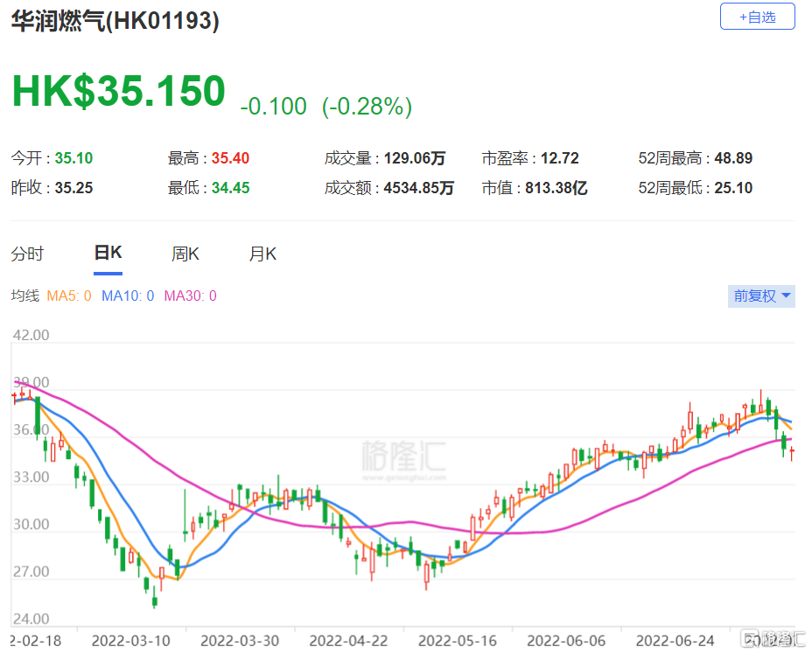Open the 周K weekly chart tab
Image resolution: width=812 pixels, height=654 pixels.
pyautogui.click(x=185, y=254)
